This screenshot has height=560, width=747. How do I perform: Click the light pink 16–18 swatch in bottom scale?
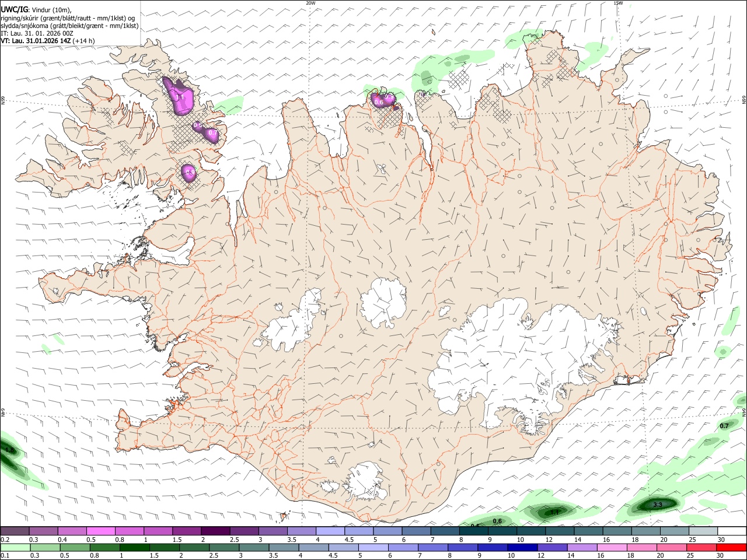tap(612, 547)
